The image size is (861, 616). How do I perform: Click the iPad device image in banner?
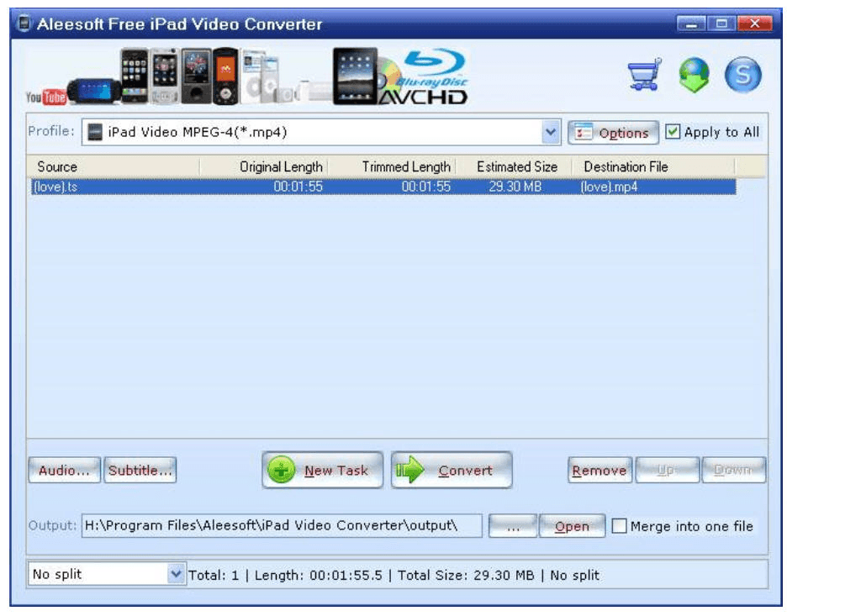point(355,76)
